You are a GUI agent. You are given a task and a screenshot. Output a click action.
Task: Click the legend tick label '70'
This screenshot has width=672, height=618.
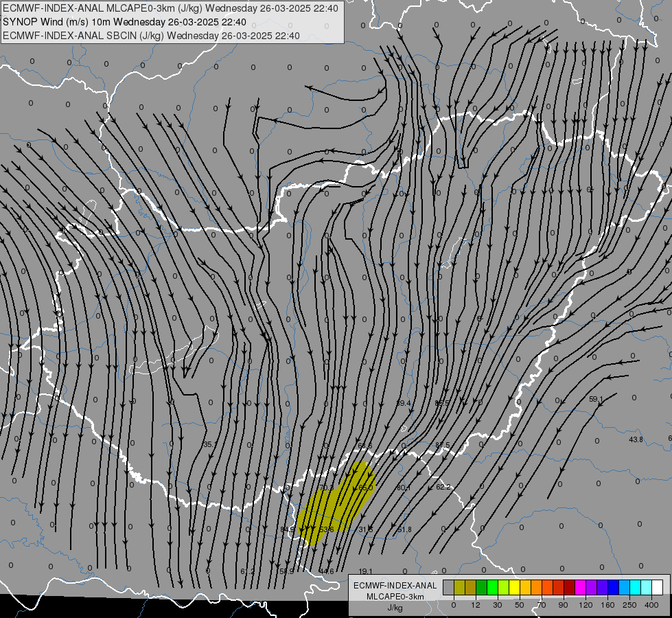click(542, 605)
